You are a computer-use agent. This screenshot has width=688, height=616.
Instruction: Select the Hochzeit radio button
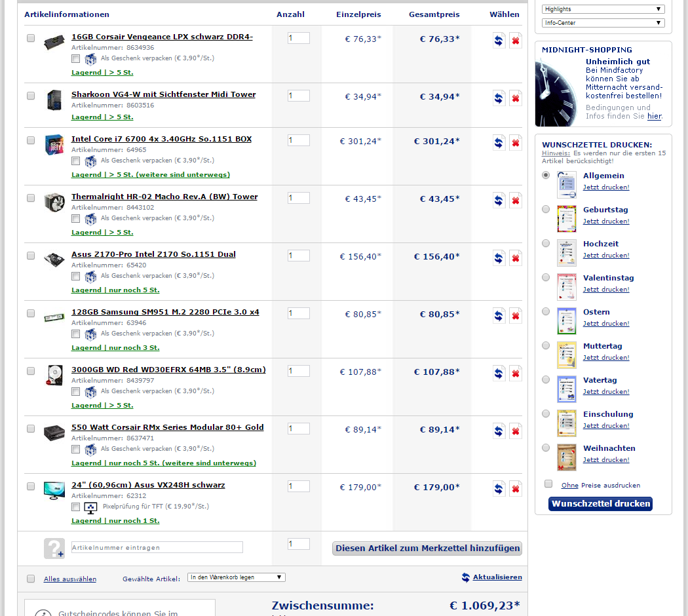pyautogui.click(x=546, y=244)
